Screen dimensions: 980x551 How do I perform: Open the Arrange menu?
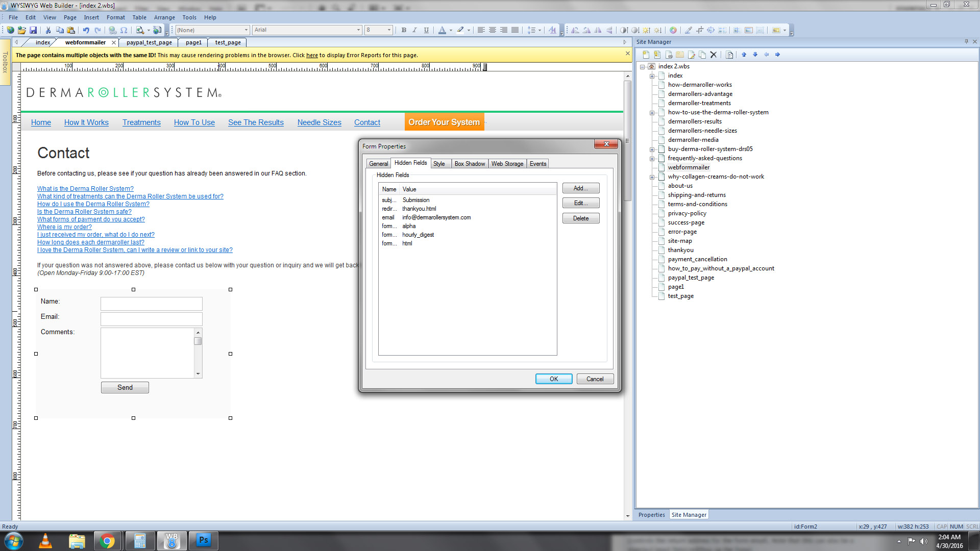click(164, 17)
